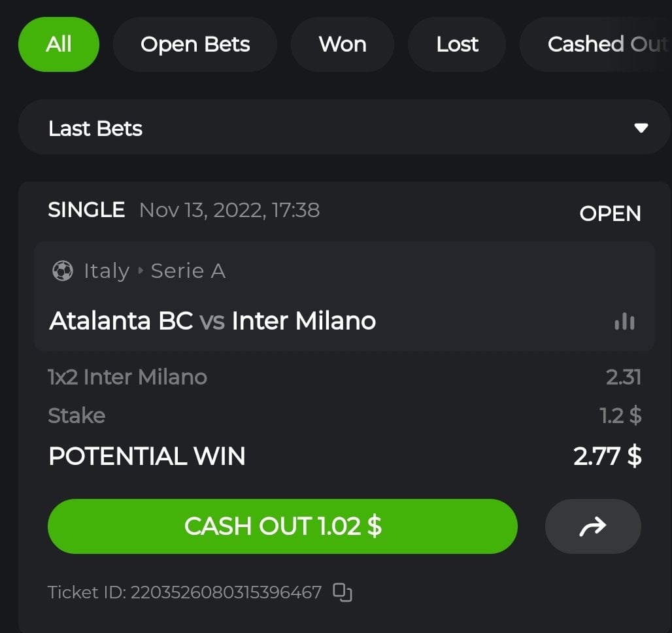Screen dimensions: 672x633
Task: Click the arrow between Italy and Serie A
Action: click(x=140, y=271)
